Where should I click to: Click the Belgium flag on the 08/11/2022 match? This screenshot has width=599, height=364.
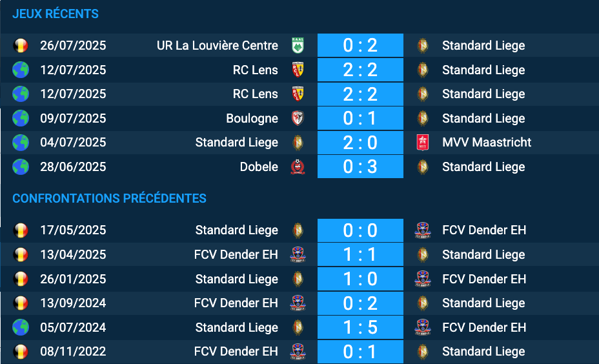click(21, 352)
